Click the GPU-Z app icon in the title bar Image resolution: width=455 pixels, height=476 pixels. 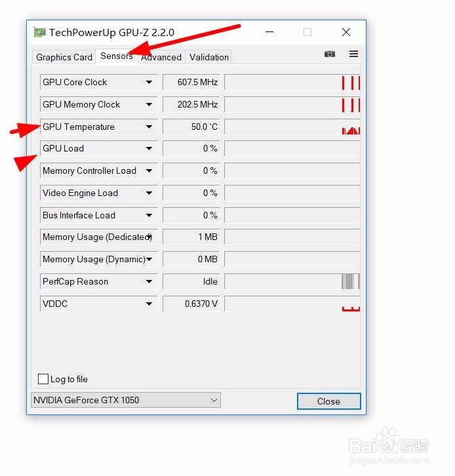click(39, 32)
